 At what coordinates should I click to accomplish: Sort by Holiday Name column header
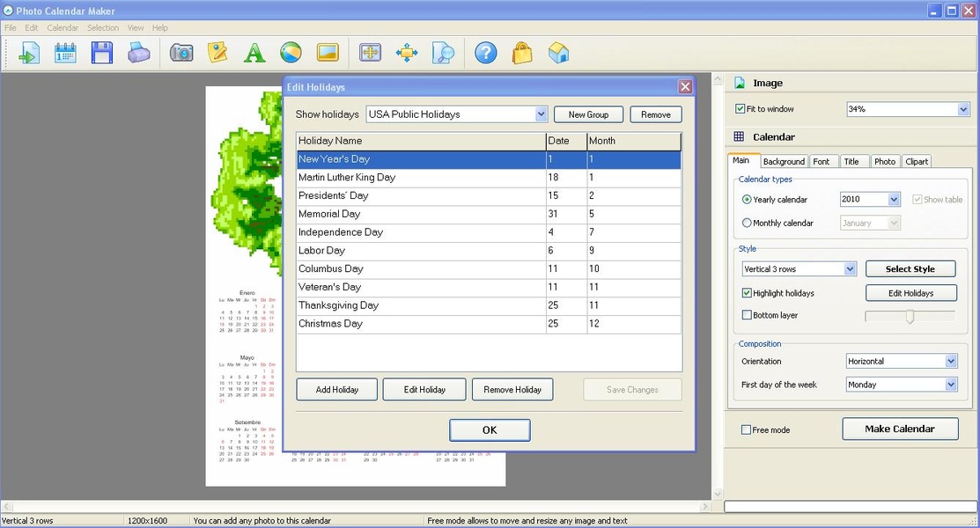coord(421,141)
